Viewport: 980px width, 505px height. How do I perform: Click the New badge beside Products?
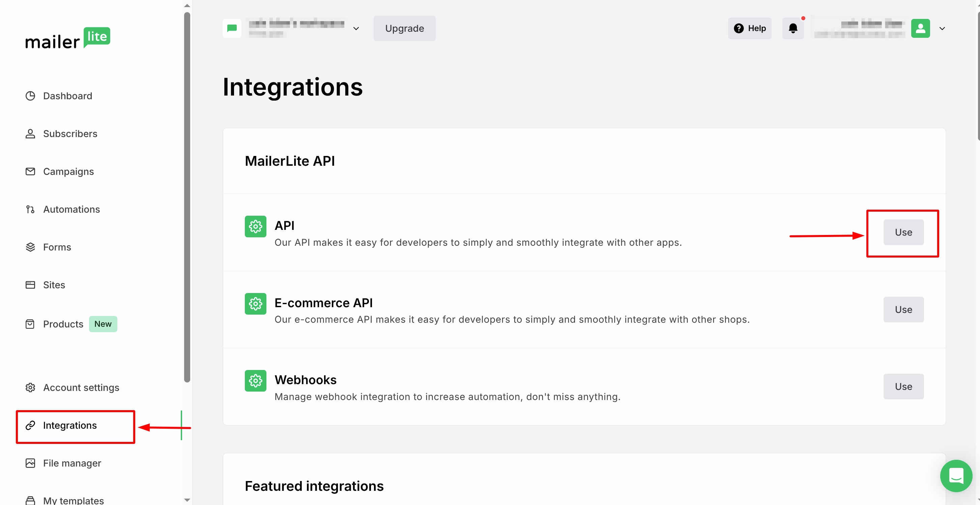point(103,324)
